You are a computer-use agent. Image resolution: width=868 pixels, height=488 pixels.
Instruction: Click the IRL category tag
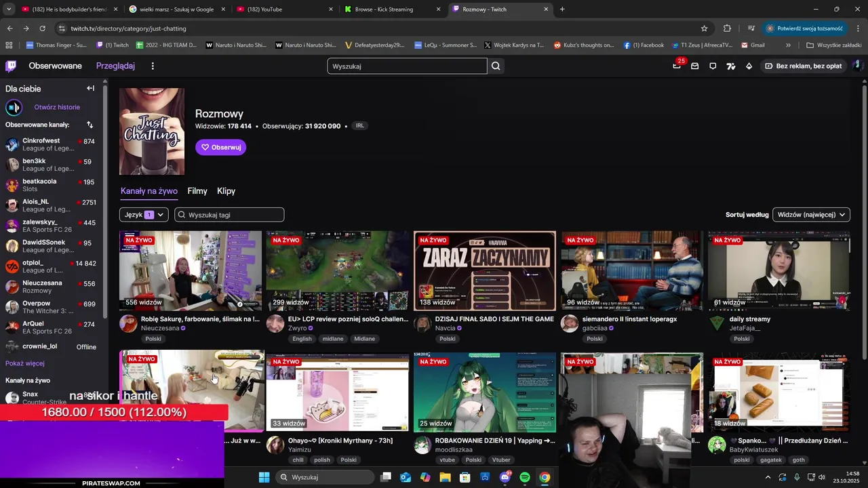point(359,126)
